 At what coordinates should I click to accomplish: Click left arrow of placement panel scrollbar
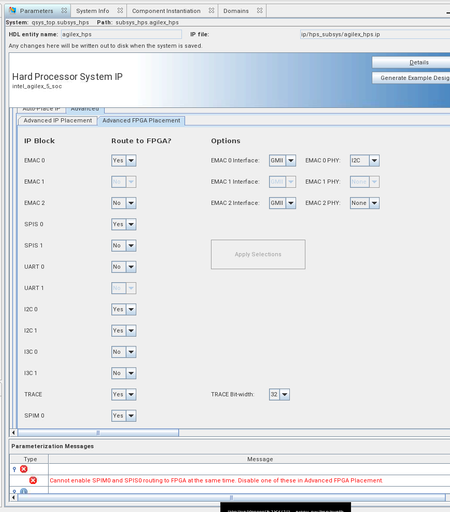pos(13,433)
